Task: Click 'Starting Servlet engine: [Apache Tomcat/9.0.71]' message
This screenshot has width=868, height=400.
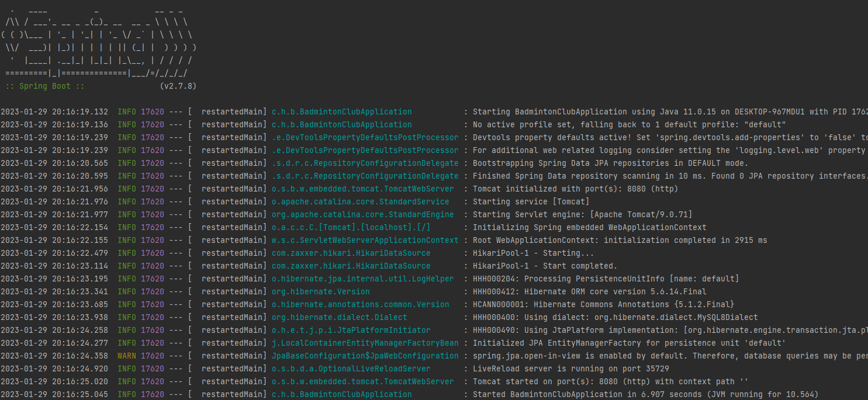Action: [x=583, y=214]
